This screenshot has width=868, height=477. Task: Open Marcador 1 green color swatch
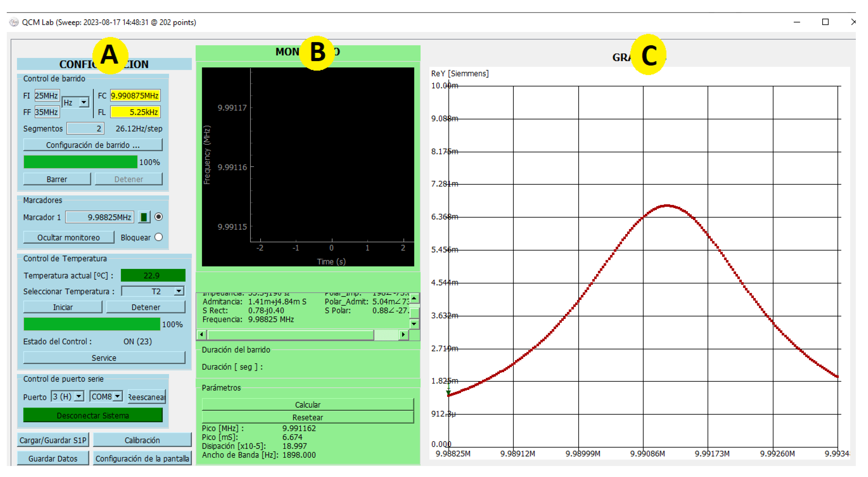tap(144, 217)
